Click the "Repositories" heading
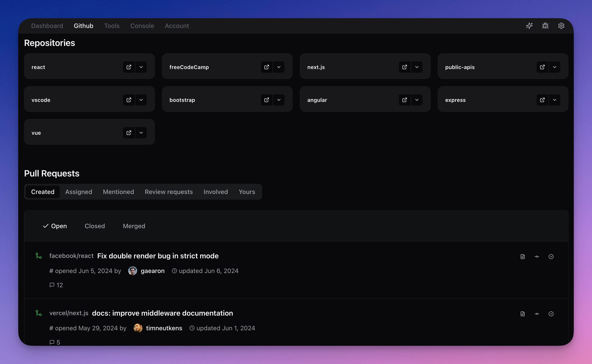The image size is (592, 364). coord(49,43)
